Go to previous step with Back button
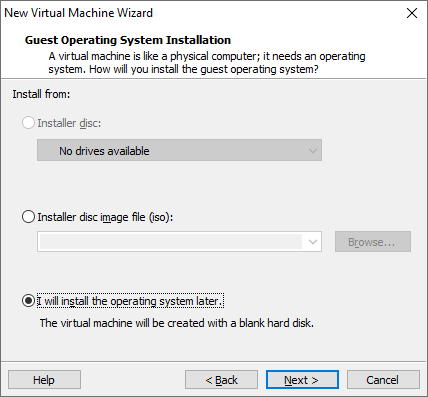 coord(221,380)
